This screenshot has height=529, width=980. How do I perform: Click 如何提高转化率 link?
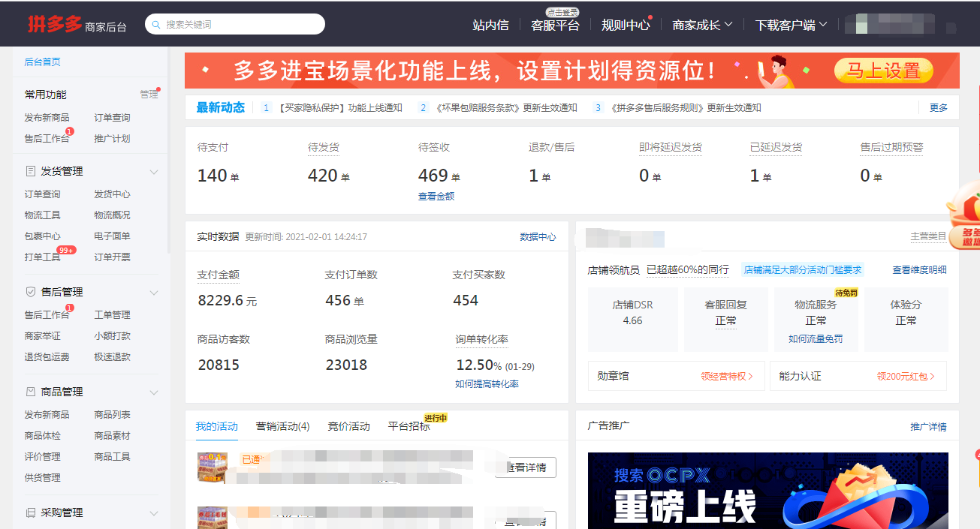coord(487,384)
